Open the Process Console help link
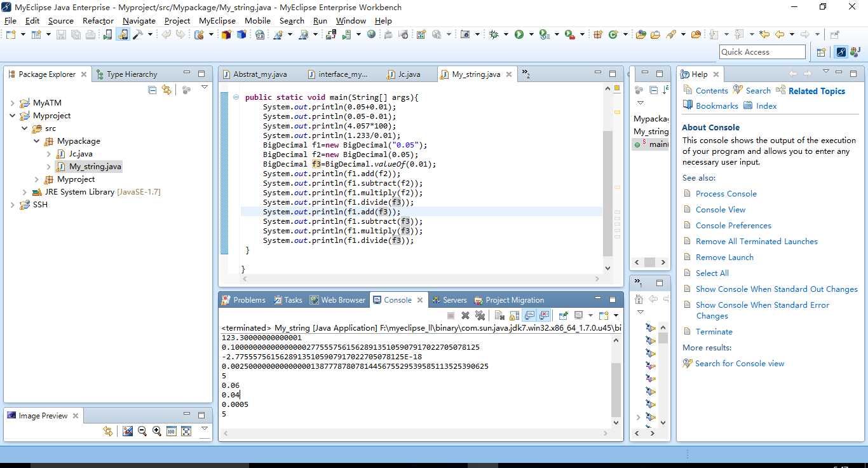868x468 pixels. tap(726, 194)
